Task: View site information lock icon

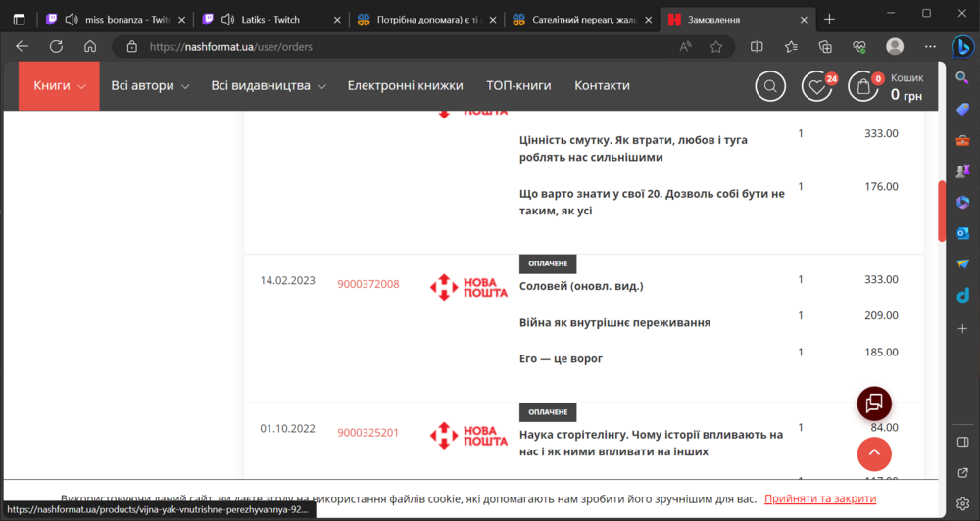Action: (131, 46)
